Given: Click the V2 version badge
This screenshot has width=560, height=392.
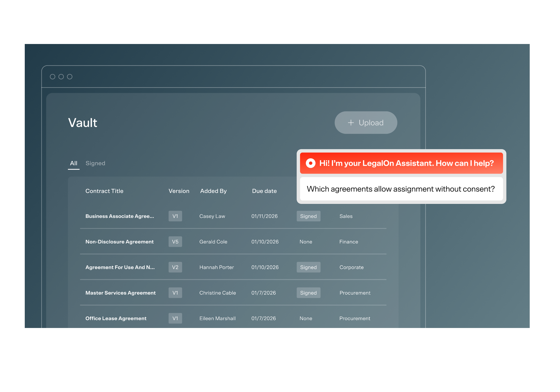Looking at the screenshot, I should click(175, 267).
